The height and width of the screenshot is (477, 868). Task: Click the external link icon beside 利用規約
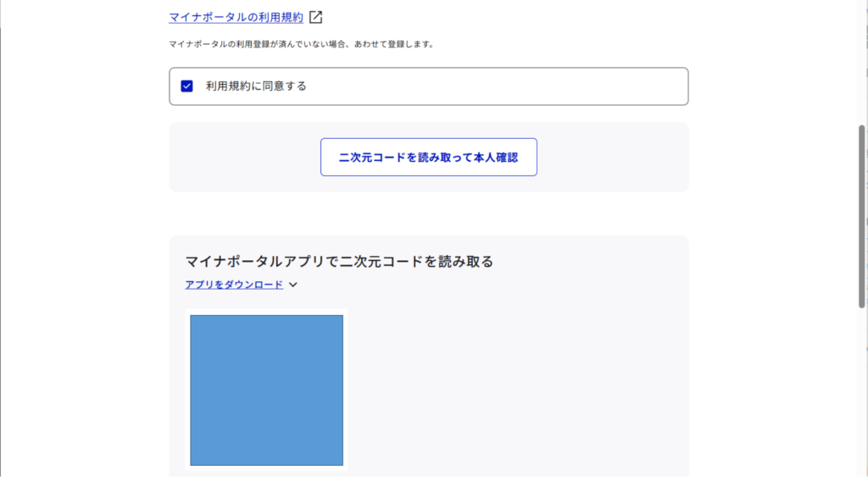(315, 17)
